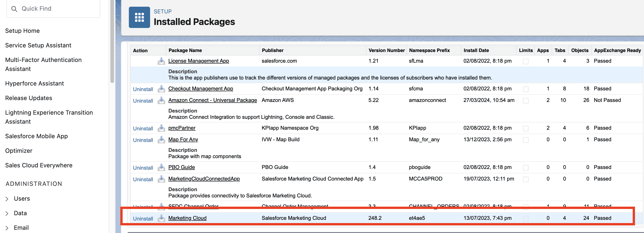Open Map For Any package link

[x=183, y=139]
